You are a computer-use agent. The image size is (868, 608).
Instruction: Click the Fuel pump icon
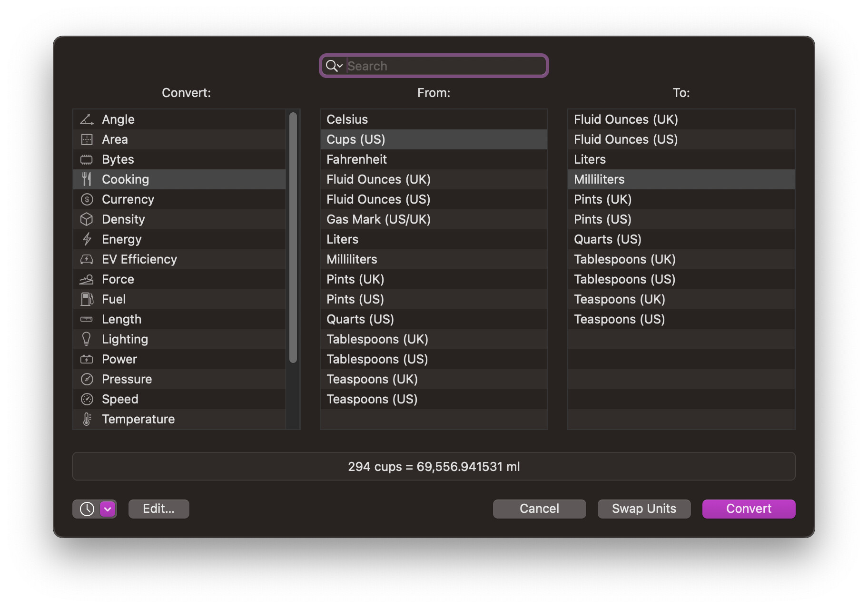(87, 299)
